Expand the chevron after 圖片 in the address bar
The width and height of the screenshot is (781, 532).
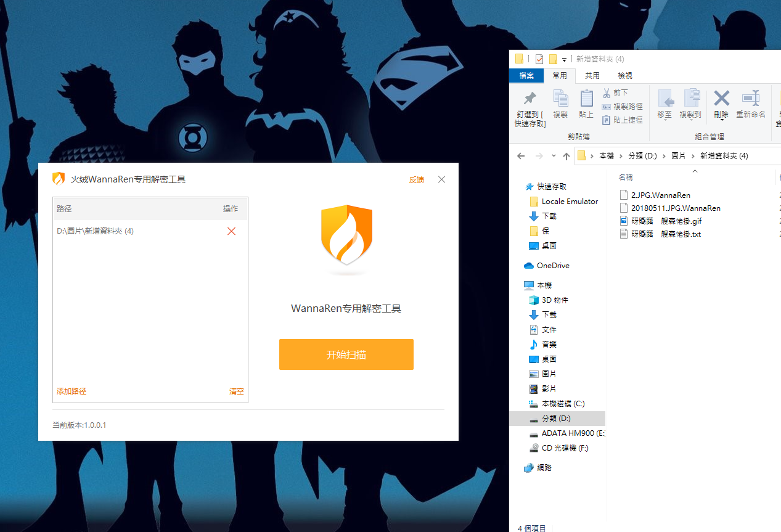[x=693, y=156]
